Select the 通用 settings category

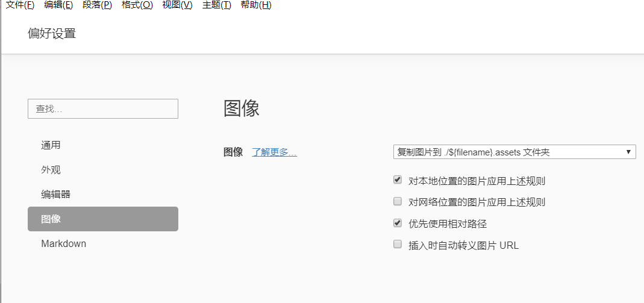[102, 145]
